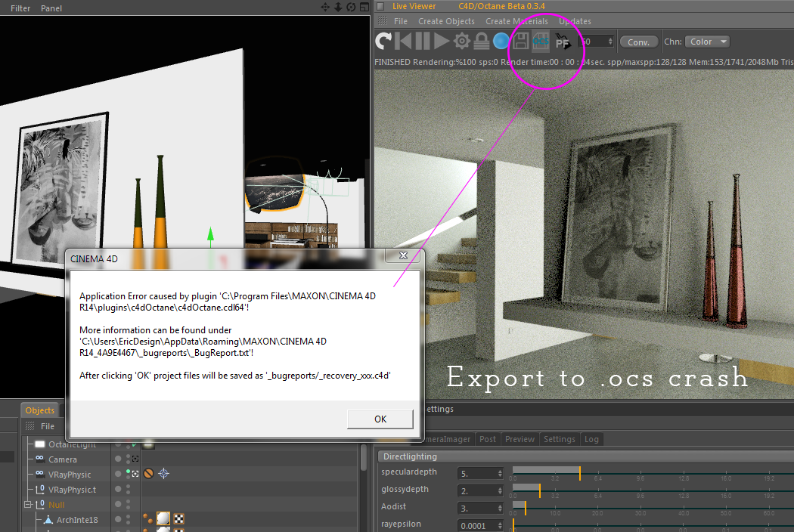This screenshot has width=794, height=532.
Task: Open the Updates menu
Action: click(575, 21)
